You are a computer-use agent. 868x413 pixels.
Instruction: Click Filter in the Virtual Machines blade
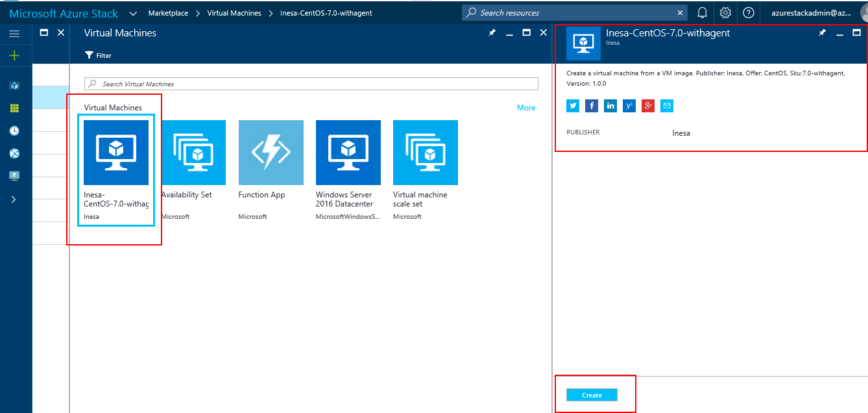[99, 55]
